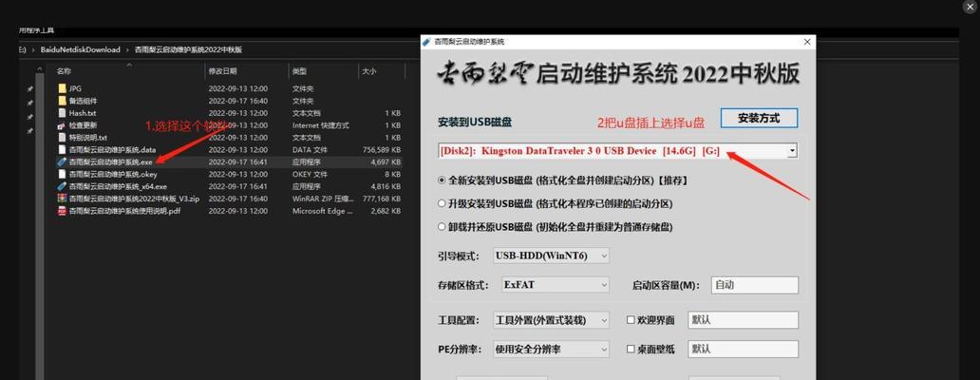Sort files by 名称 column
Image resolution: width=980 pixels, height=380 pixels.
pyautogui.click(x=64, y=71)
